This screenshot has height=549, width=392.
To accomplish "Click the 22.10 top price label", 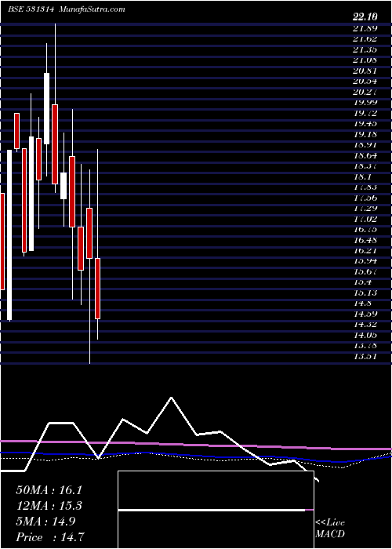I will 365,16.
